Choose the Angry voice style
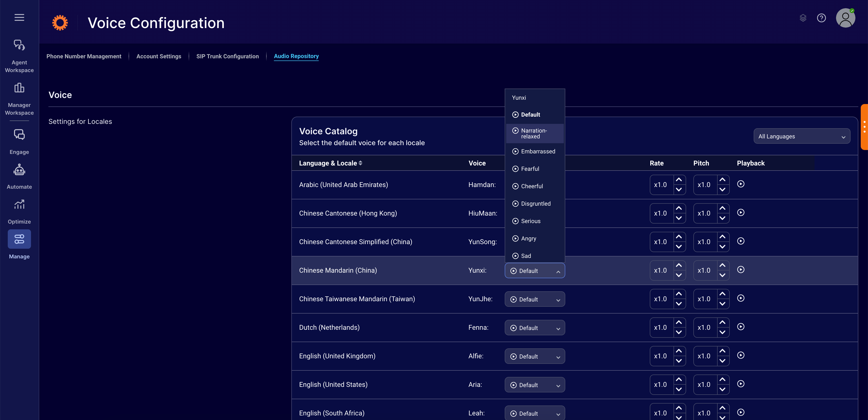The height and width of the screenshot is (420, 868). (x=535, y=239)
